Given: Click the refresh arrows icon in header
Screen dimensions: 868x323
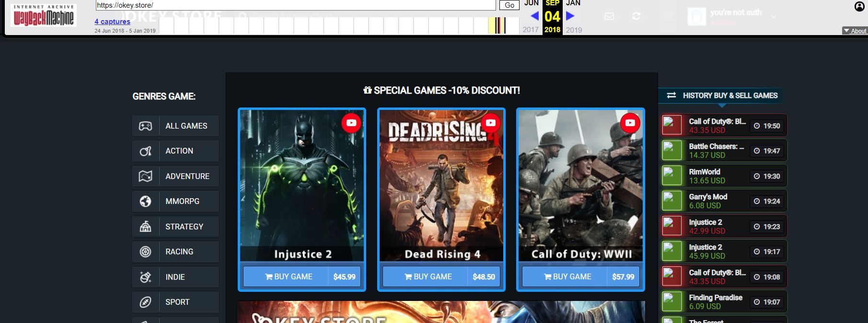Looking at the screenshot, I should click(x=636, y=16).
